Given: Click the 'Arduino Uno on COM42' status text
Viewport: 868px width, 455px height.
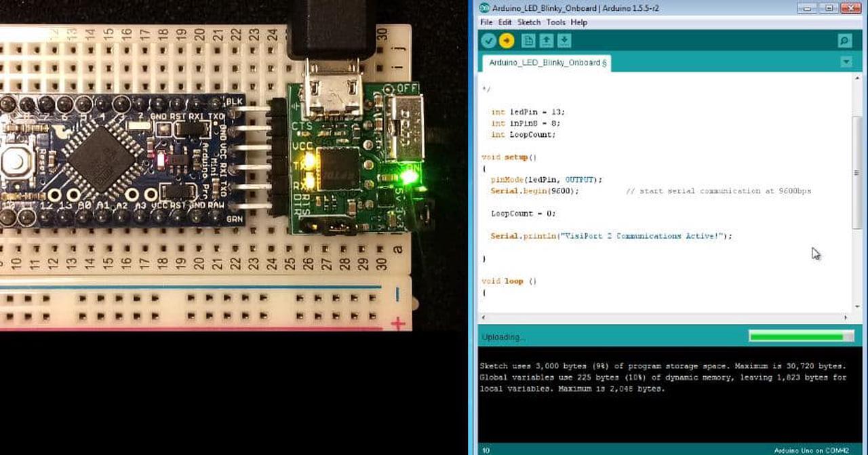Looking at the screenshot, I should pos(811,450).
